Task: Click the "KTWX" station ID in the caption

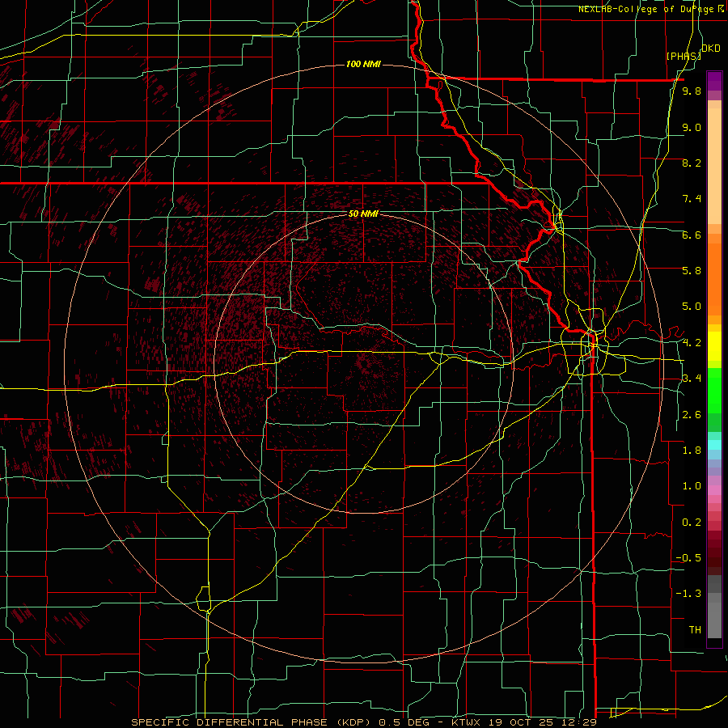Action: tap(466, 722)
